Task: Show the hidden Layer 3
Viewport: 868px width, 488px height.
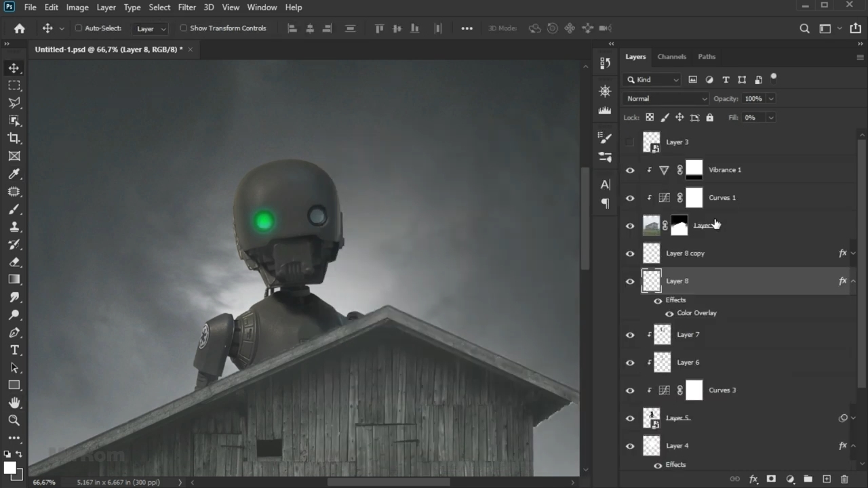Action: (x=630, y=142)
